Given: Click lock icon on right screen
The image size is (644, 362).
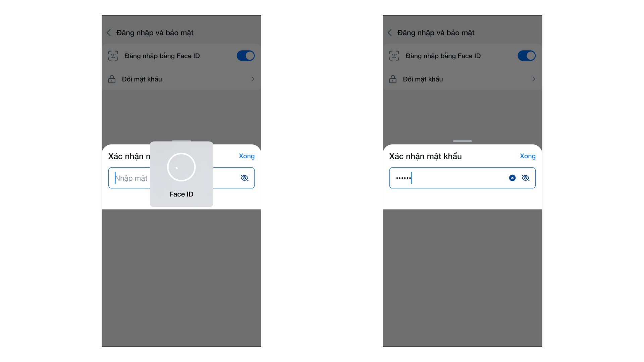Looking at the screenshot, I should [393, 79].
